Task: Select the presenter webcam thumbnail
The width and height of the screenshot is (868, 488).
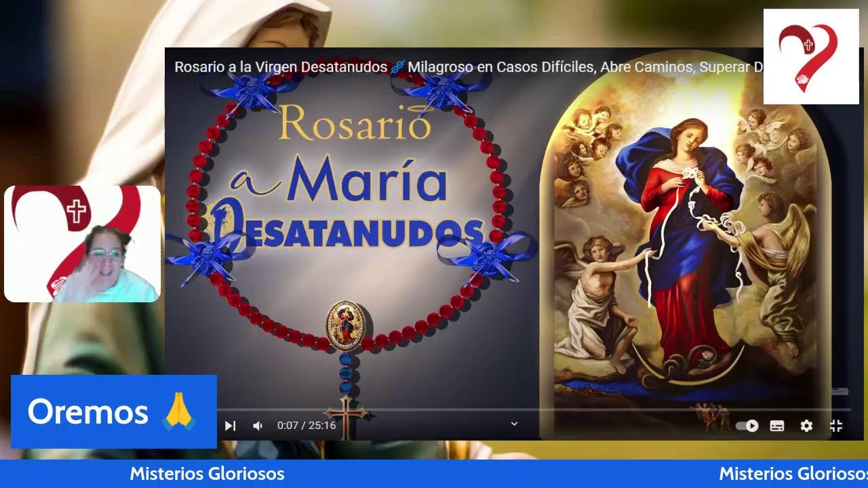Action: click(83, 244)
